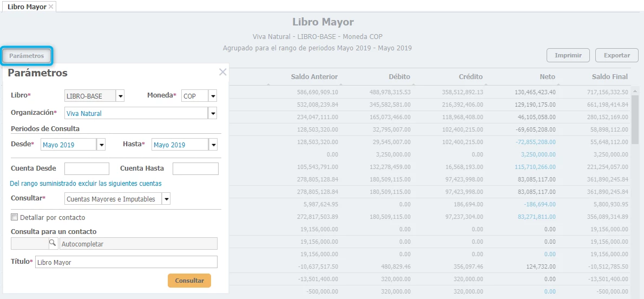644x299 pixels.
Task: Toggle the Parámetros button
Action: pos(27,56)
